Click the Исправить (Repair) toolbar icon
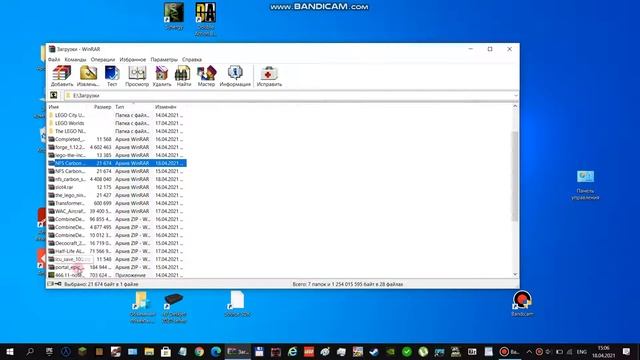The width and height of the screenshot is (640, 360). coord(269,76)
